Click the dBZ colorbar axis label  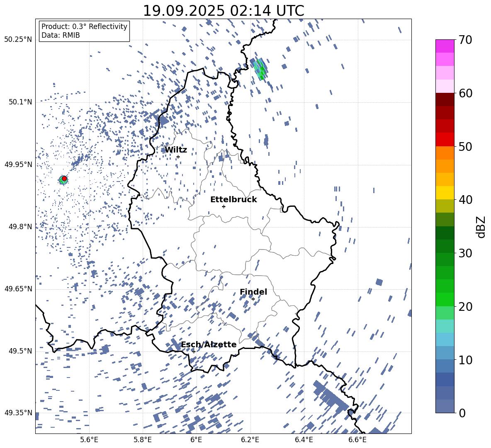tap(481, 227)
